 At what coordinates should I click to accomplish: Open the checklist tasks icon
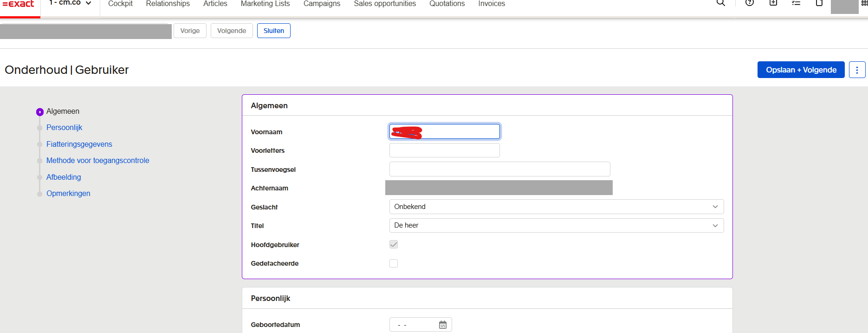click(x=796, y=3)
